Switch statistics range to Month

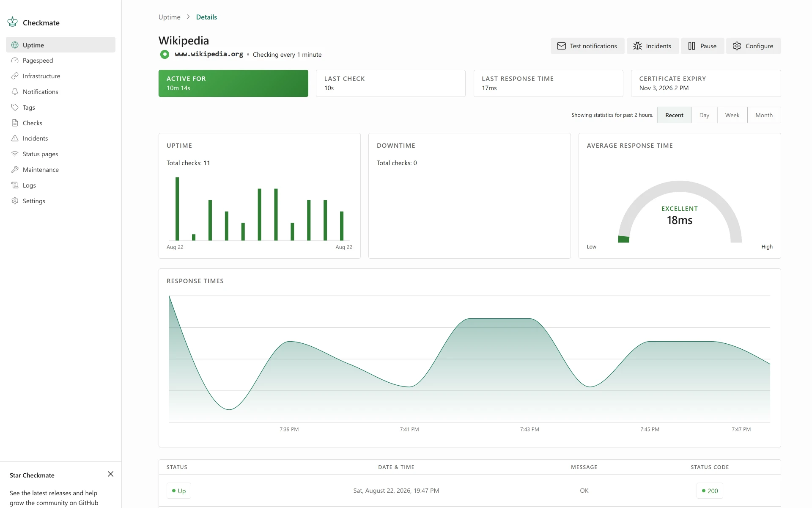click(764, 115)
